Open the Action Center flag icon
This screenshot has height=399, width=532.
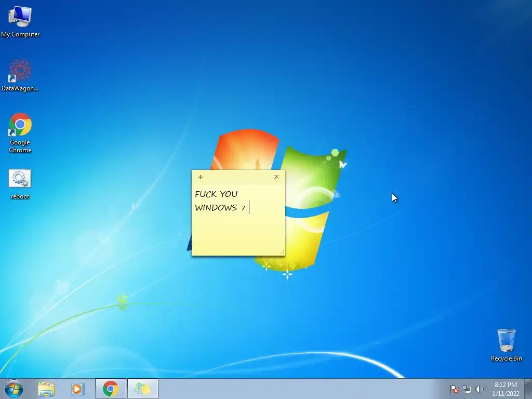point(454,389)
